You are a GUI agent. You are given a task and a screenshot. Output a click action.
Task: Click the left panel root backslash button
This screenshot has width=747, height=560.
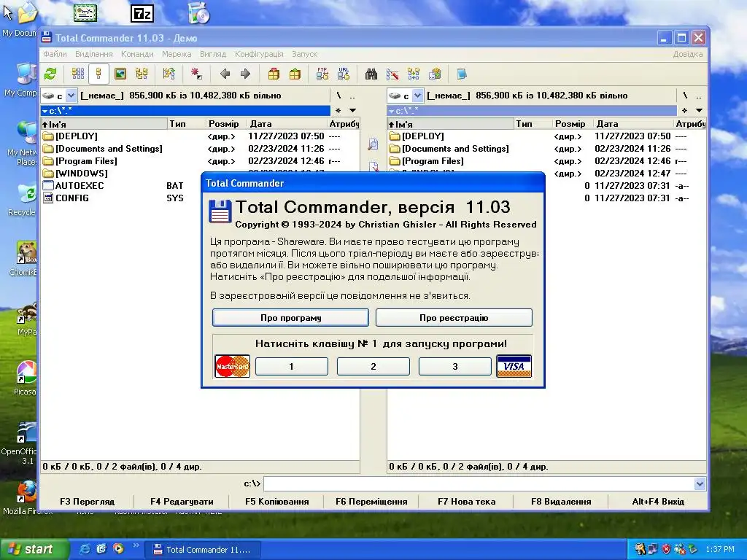338,96
